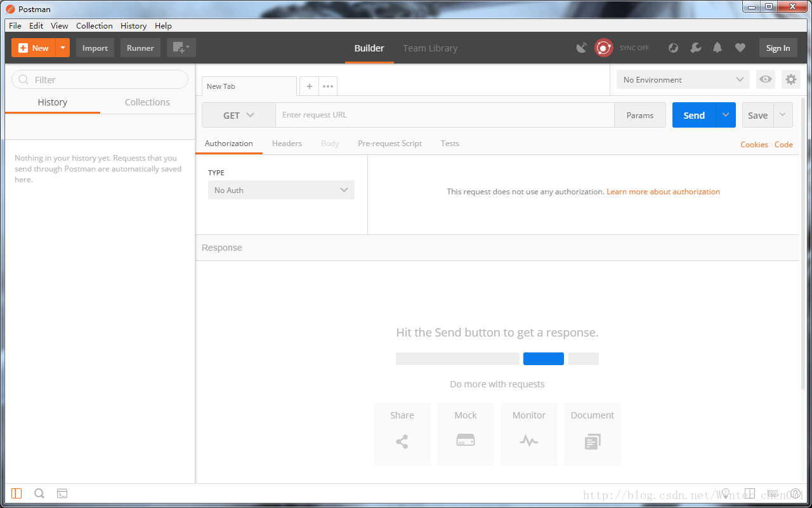Expand the New button dropdown arrow
Viewport: 812px width, 508px height.
62,48
